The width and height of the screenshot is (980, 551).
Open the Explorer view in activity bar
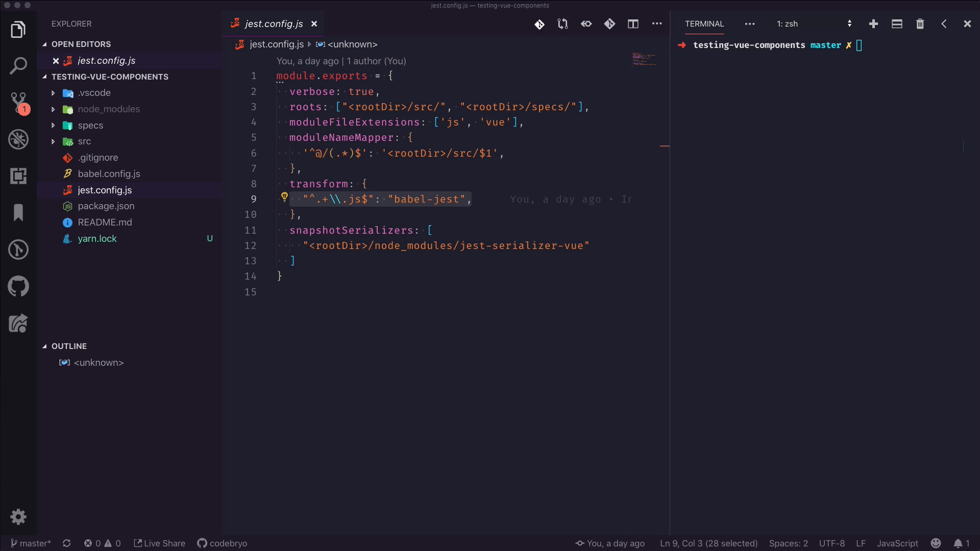[x=18, y=30]
